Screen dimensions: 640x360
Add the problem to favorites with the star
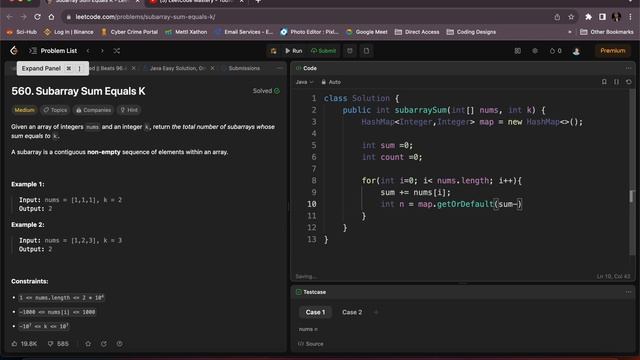(x=88, y=344)
